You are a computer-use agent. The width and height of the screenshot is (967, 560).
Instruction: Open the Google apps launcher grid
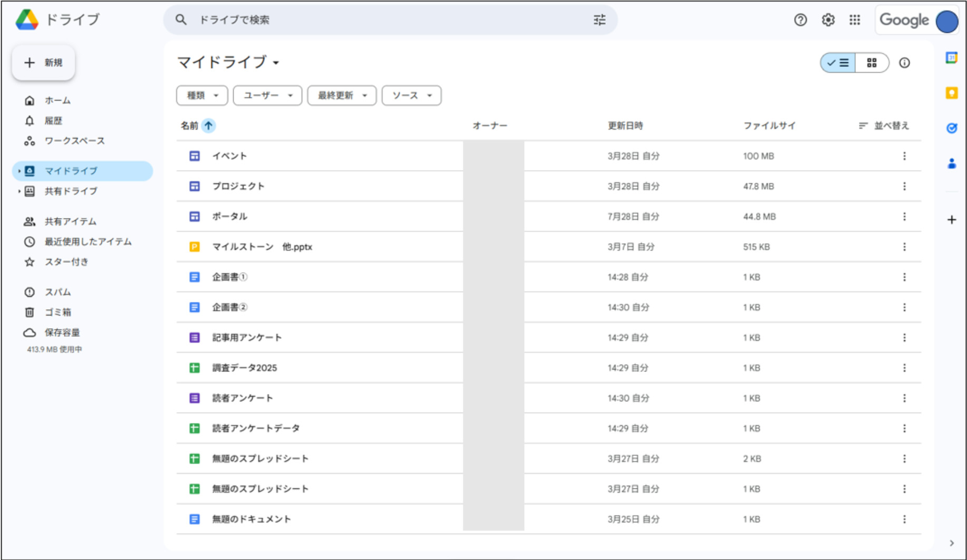coord(855,20)
